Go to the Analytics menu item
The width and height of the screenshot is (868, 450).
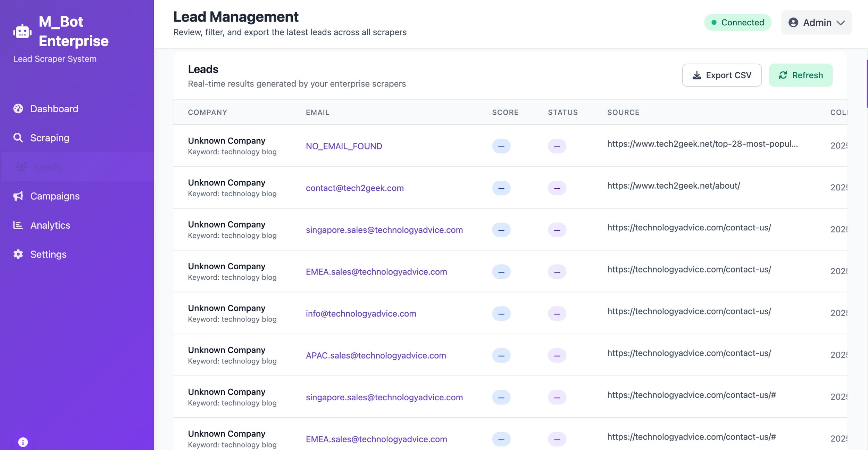click(x=50, y=225)
